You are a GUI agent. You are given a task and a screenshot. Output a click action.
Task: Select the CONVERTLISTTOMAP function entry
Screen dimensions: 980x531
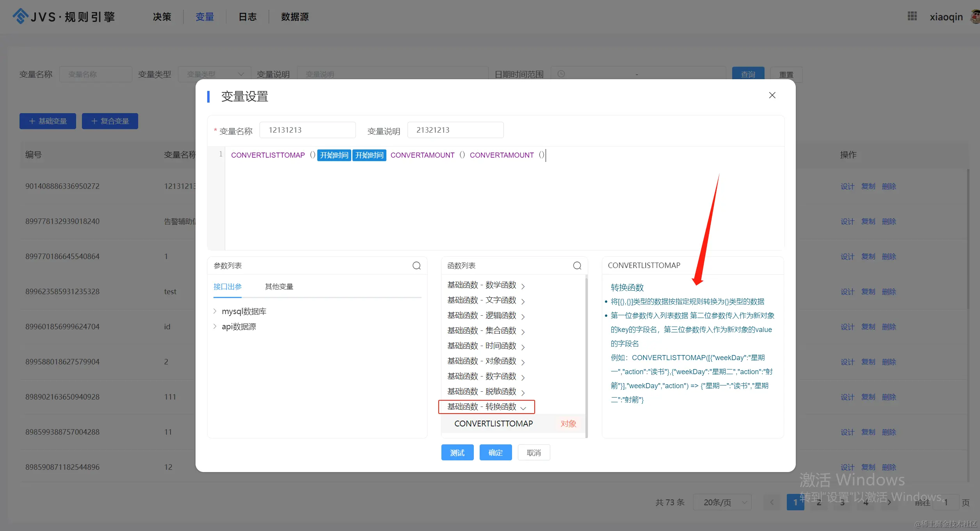pos(493,424)
